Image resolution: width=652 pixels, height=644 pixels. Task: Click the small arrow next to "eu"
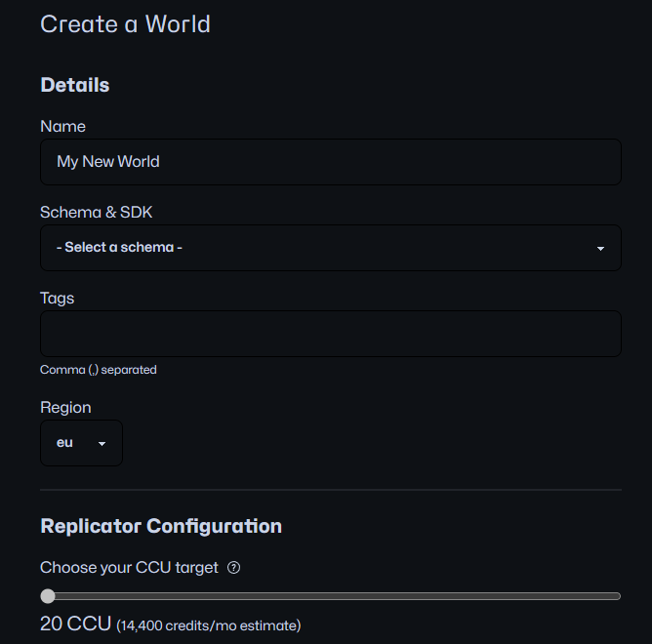click(x=102, y=444)
